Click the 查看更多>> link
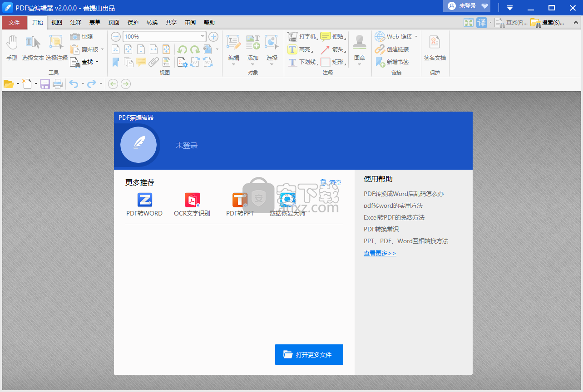583x392 pixels. point(380,253)
